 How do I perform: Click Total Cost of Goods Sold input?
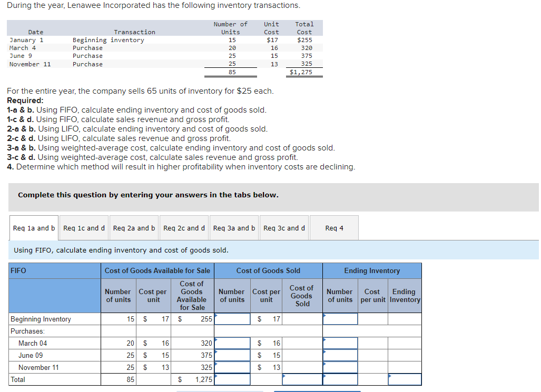click(302, 379)
